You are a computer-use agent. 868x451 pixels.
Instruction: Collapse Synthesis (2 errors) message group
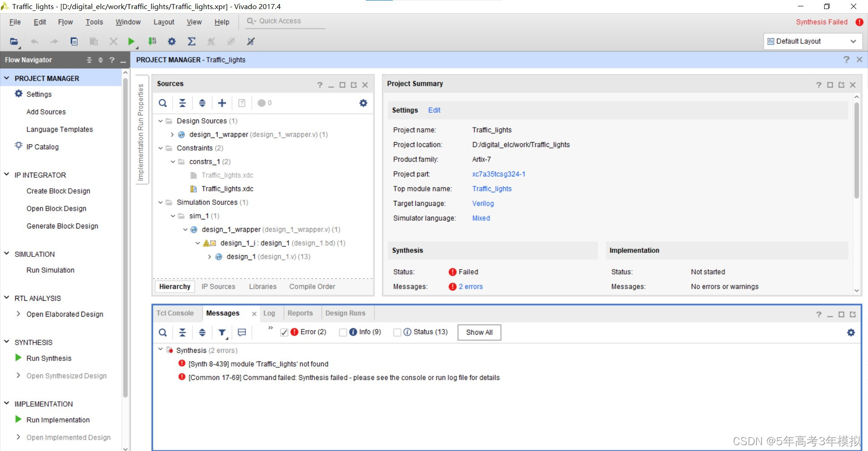pos(160,350)
